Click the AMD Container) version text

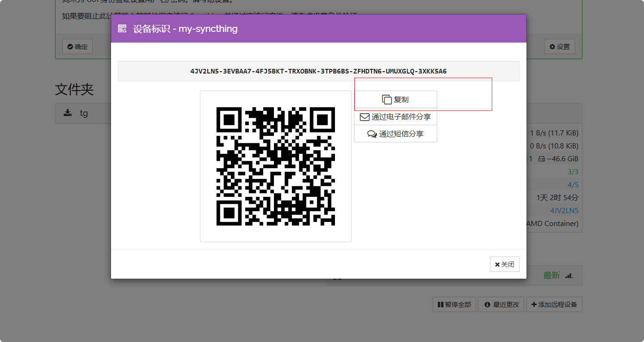click(552, 224)
